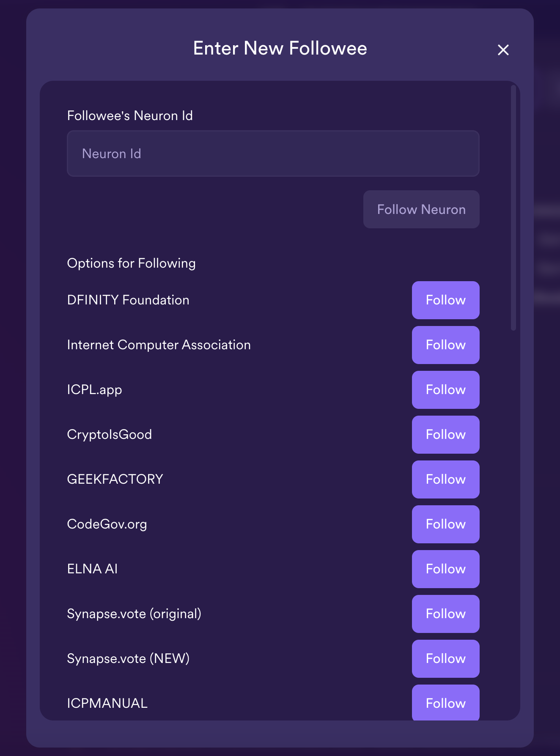Viewport: 560px width, 756px height.
Task: Follow Synapse.vote (NEW)
Action: pyautogui.click(x=445, y=659)
